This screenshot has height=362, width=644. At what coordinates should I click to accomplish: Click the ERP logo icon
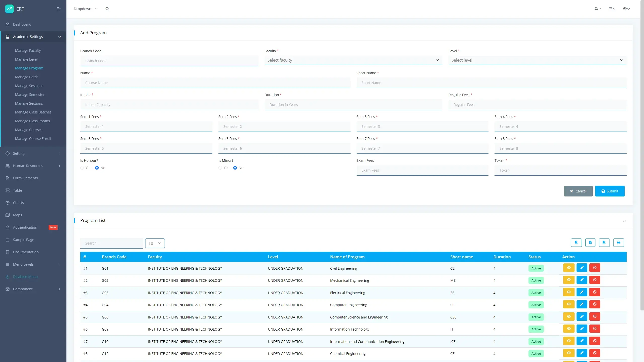click(10, 9)
